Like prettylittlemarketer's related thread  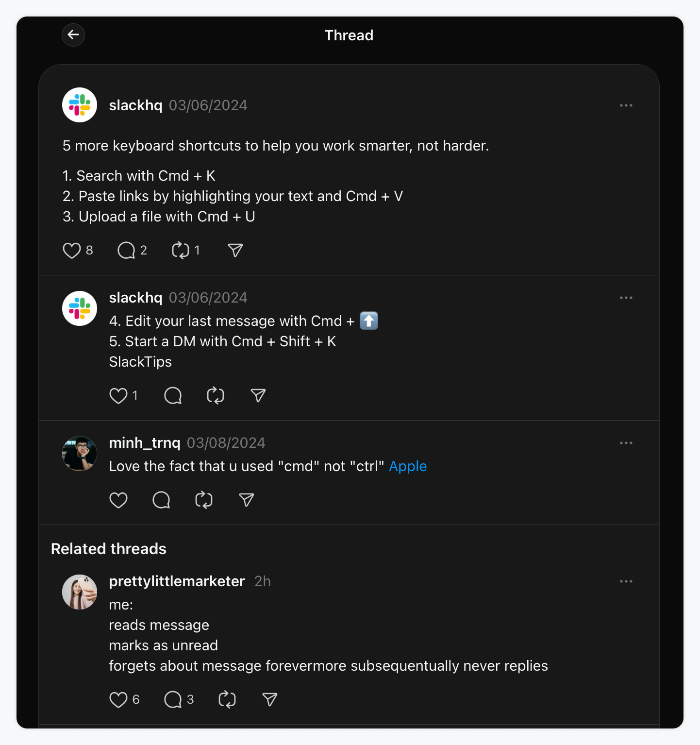click(118, 699)
